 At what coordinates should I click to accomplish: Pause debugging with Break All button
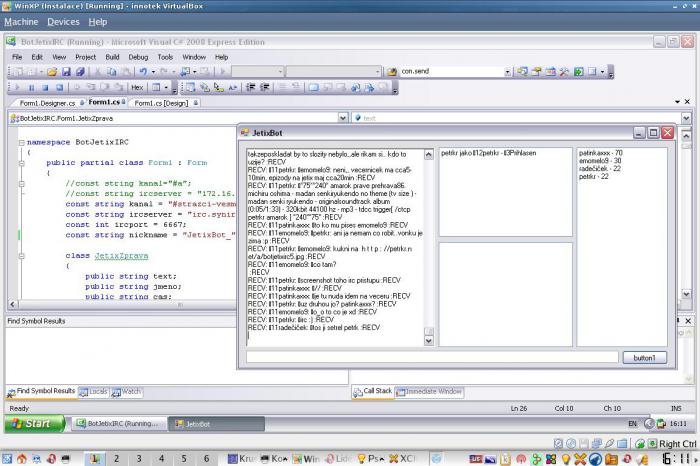[x=32, y=87]
